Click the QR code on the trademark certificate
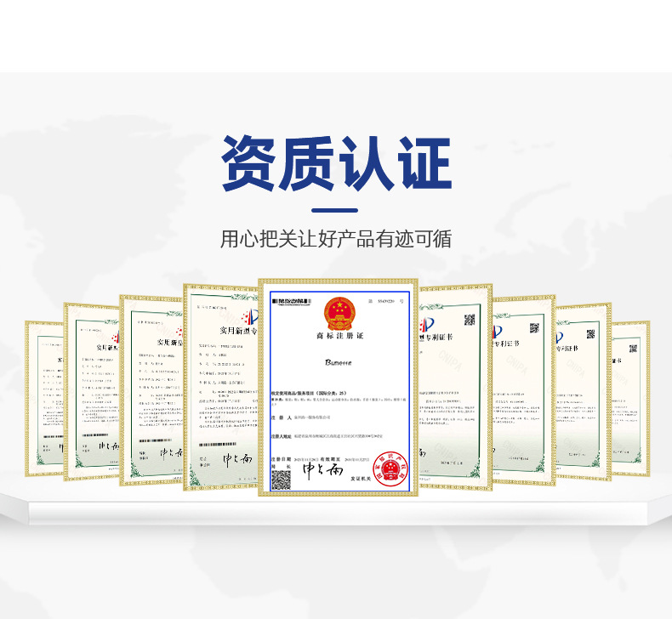This screenshot has width=672, height=619. (x=282, y=480)
